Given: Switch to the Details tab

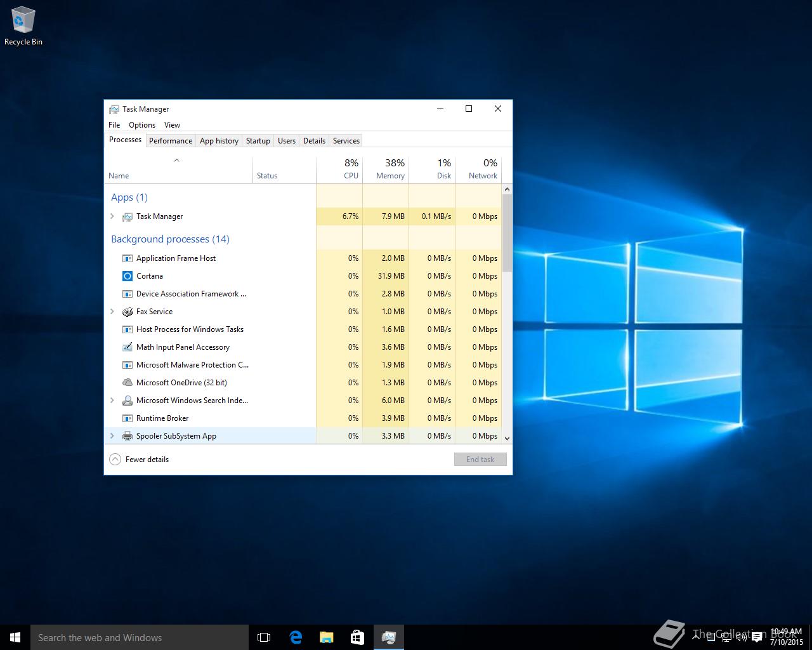Looking at the screenshot, I should pyautogui.click(x=314, y=141).
